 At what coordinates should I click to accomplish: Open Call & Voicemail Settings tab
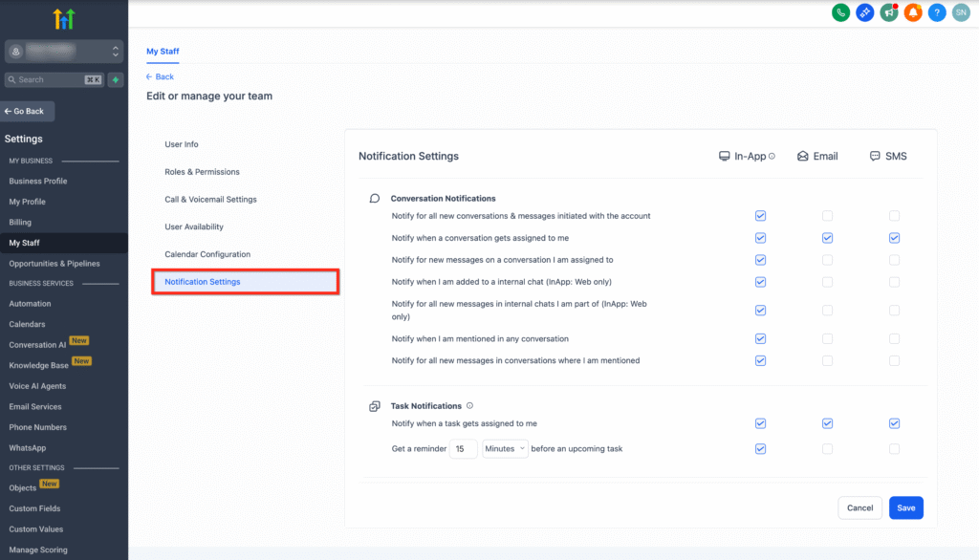click(210, 200)
